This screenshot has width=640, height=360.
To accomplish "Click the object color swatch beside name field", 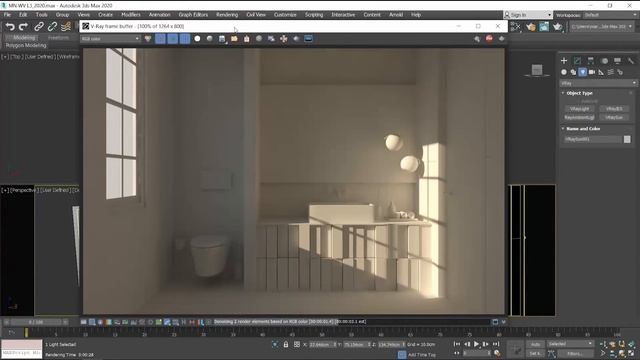I will click(627, 139).
